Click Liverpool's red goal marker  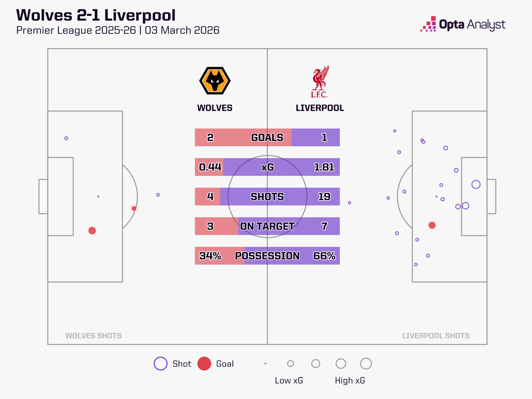(432, 225)
